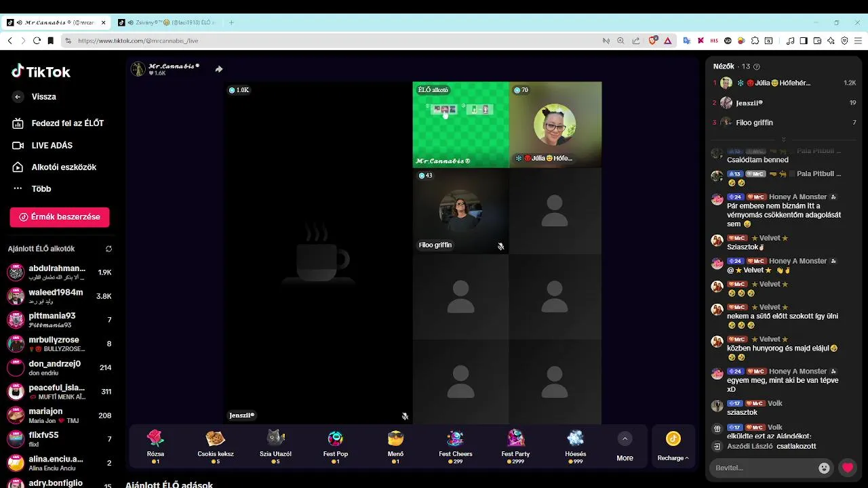Expand More gifts
The height and width of the screenshot is (488, 868).
[625, 446]
